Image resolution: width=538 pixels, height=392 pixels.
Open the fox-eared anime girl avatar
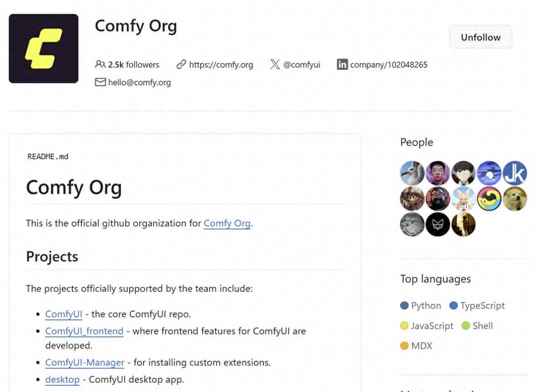464,199
